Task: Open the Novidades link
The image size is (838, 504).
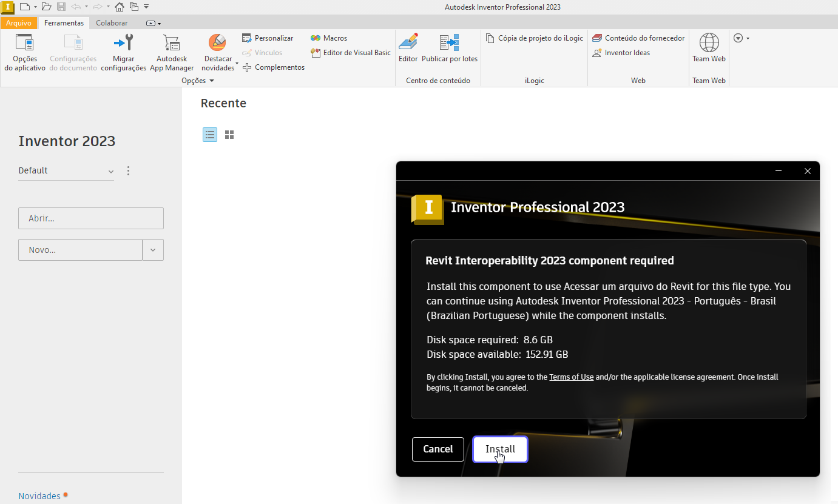Action: tap(39, 496)
